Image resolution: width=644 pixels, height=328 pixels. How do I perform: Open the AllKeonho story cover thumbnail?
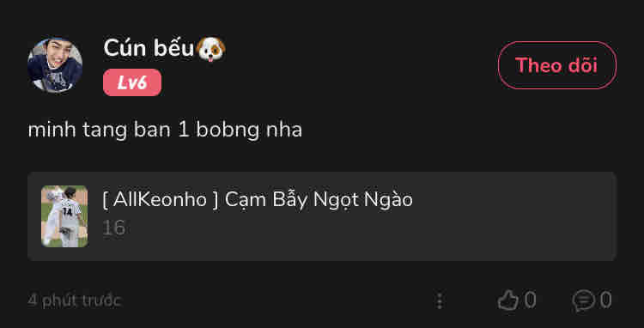pos(64,216)
